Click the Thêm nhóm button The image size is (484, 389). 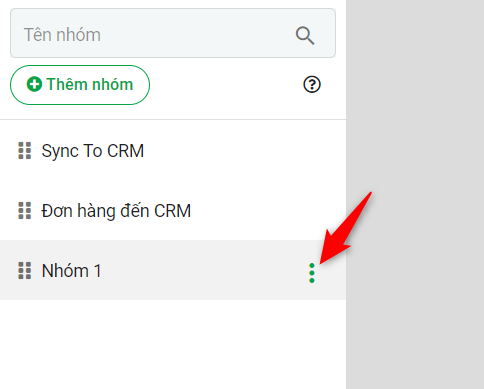tap(80, 85)
